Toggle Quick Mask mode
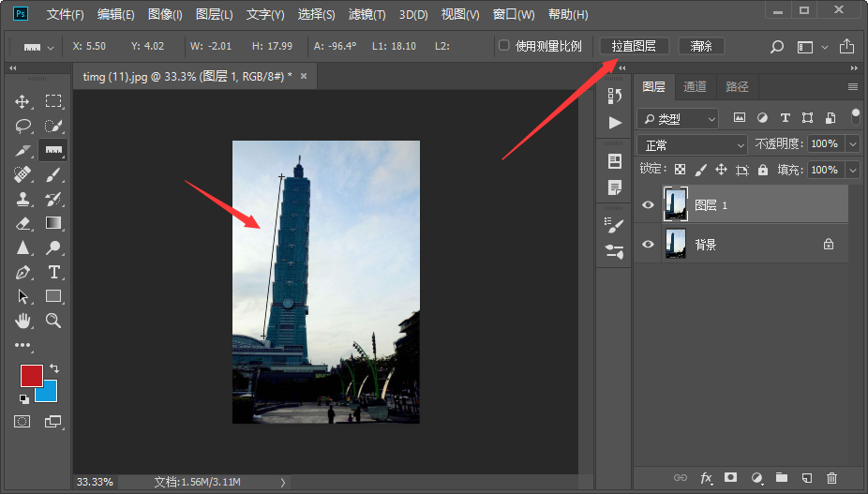This screenshot has width=868, height=494. click(22, 422)
